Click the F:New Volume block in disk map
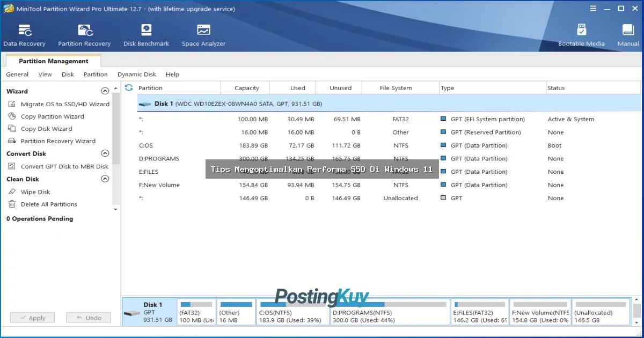Screen dimensions: 644x338 [x=540, y=312]
